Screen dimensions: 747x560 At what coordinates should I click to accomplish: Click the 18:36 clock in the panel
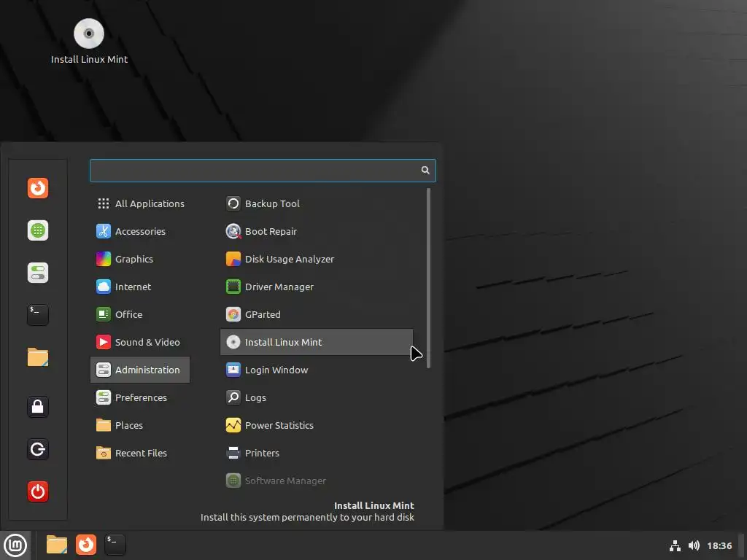(719, 545)
